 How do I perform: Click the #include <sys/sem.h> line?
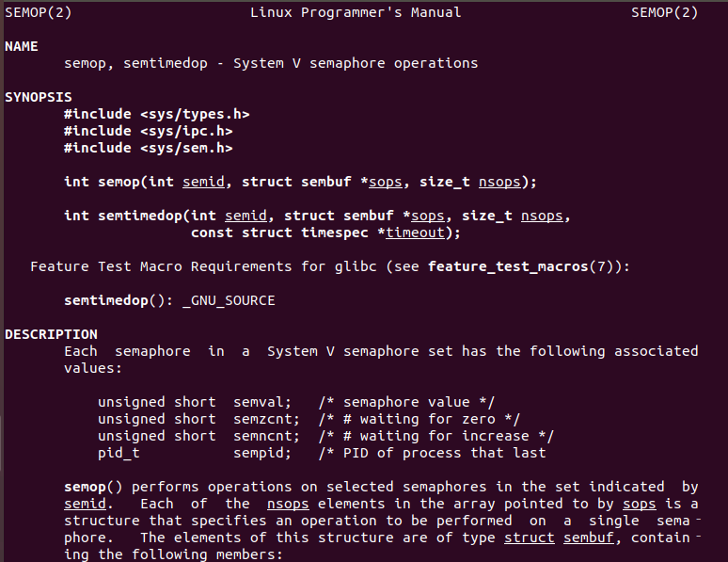pyautogui.click(x=148, y=148)
